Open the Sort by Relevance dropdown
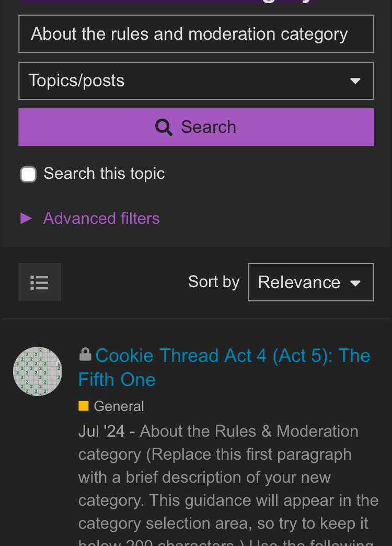Viewport: 392px width, 546px height. coord(311,282)
